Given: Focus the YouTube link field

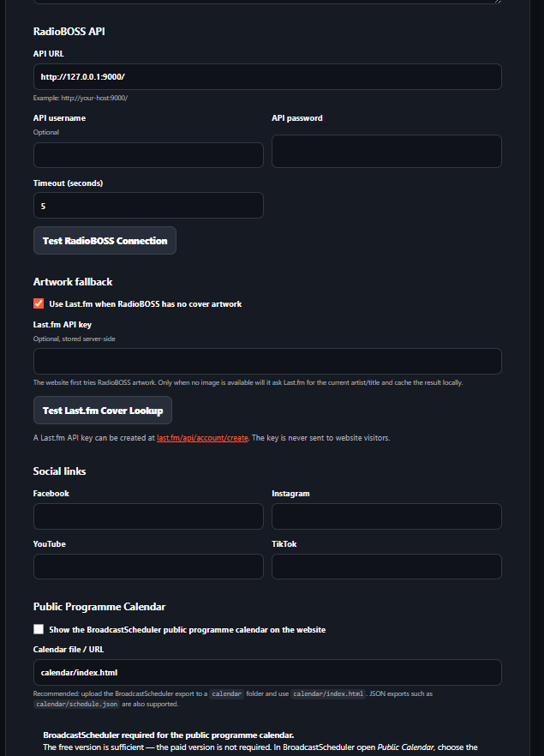Looking at the screenshot, I should 148,567.
